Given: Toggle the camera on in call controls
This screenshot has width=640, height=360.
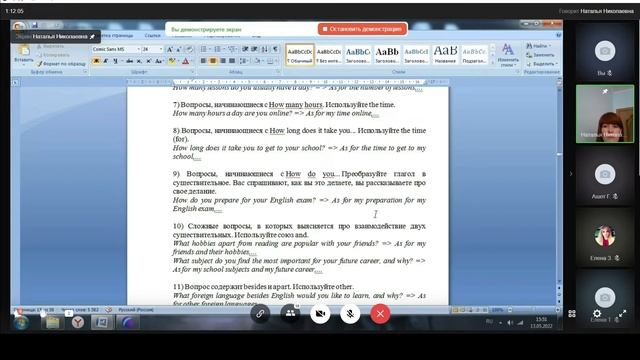Looking at the screenshot, I should (x=320, y=313).
